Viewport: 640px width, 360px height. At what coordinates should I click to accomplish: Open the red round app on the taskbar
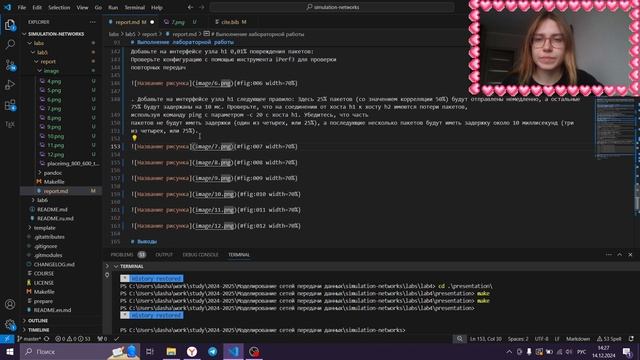tap(254, 351)
